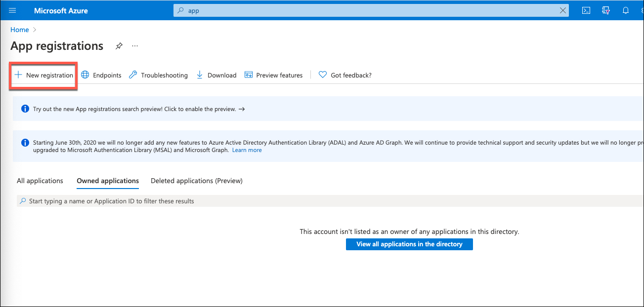Switch to Deleted applications (Preview) tab
The height and width of the screenshot is (307, 644).
tap(197, 181)
